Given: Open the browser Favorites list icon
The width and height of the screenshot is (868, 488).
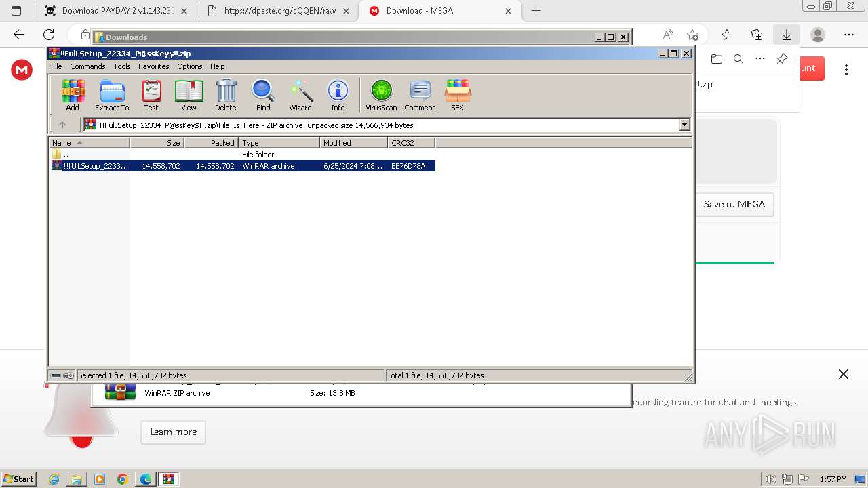Looking at the screenshot, I should [727, 35].
